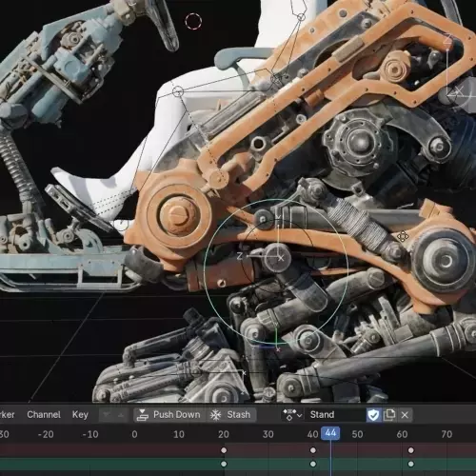Screen dimensions: 476x476
Task: Click the Stand action name field
Action: 335,415
